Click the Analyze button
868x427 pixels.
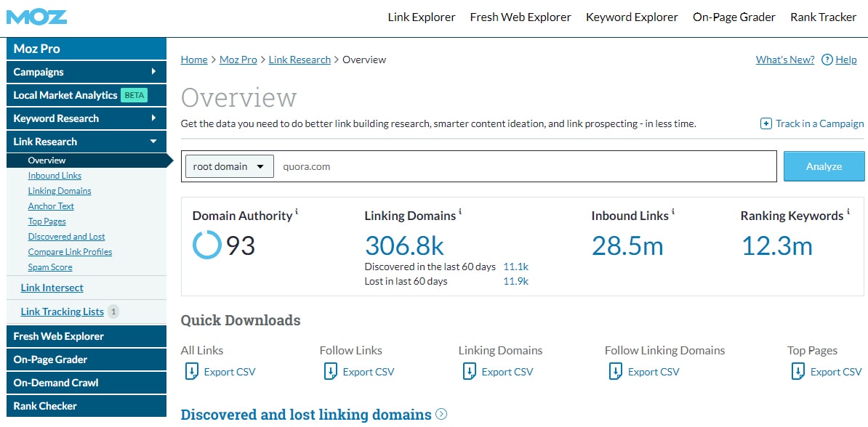[x=823, y=166]
